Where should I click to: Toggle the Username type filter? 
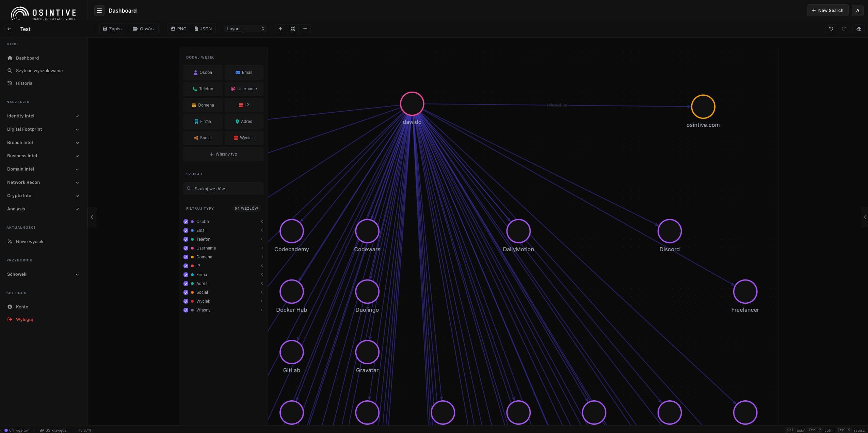[x=186, y=248]
